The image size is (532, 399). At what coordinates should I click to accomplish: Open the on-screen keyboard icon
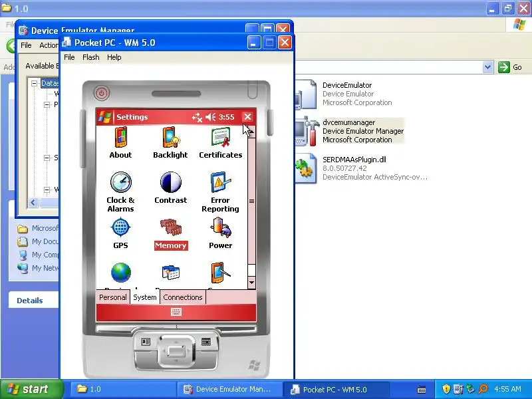(x=176, y=312)
